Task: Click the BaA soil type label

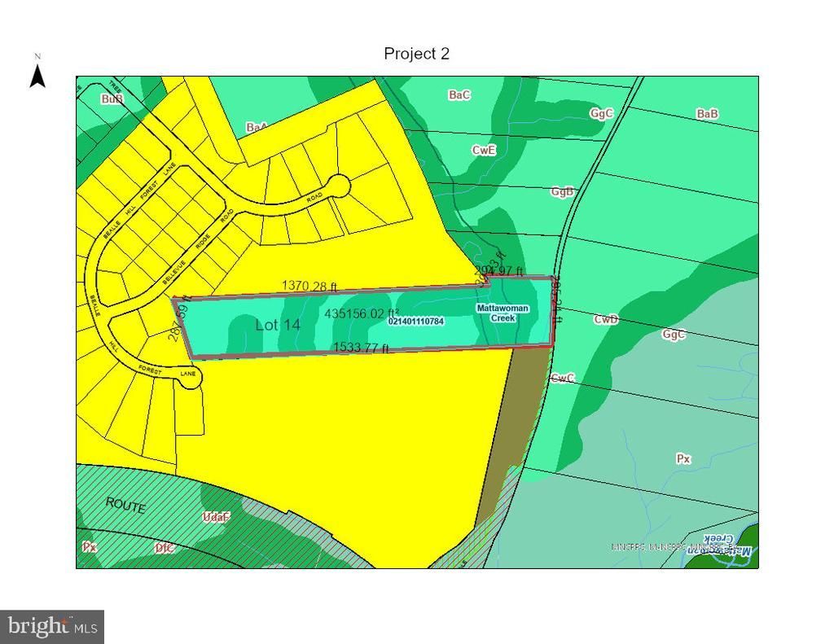Action: [x=256, y=128]
